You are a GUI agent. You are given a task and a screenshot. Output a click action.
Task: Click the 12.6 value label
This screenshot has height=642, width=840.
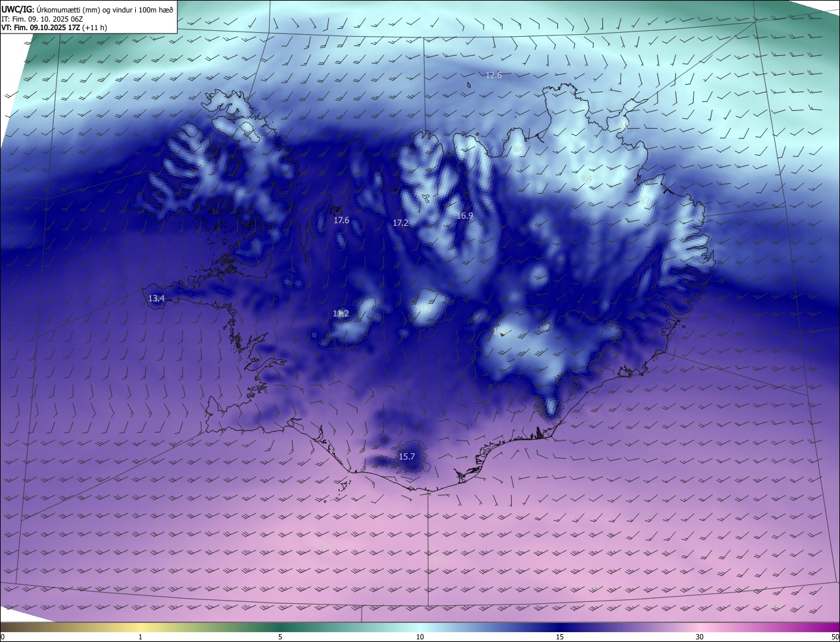pos(493,75)
